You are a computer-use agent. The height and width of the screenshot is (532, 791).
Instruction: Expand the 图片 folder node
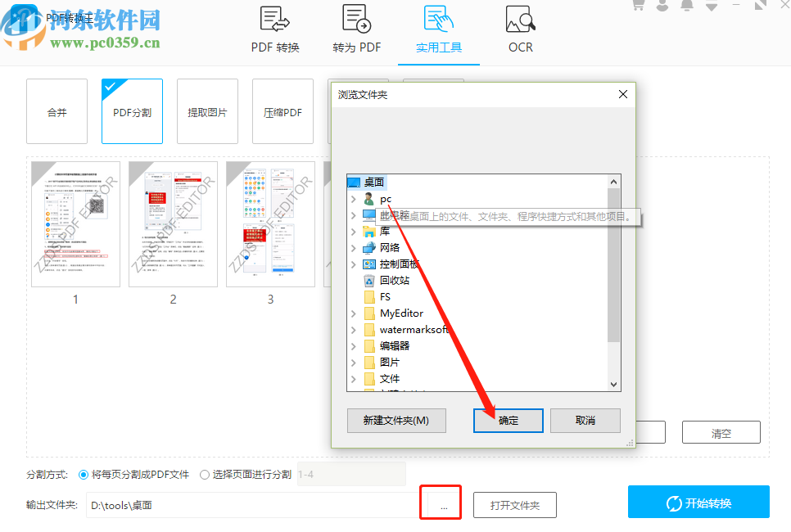[354, 362]
